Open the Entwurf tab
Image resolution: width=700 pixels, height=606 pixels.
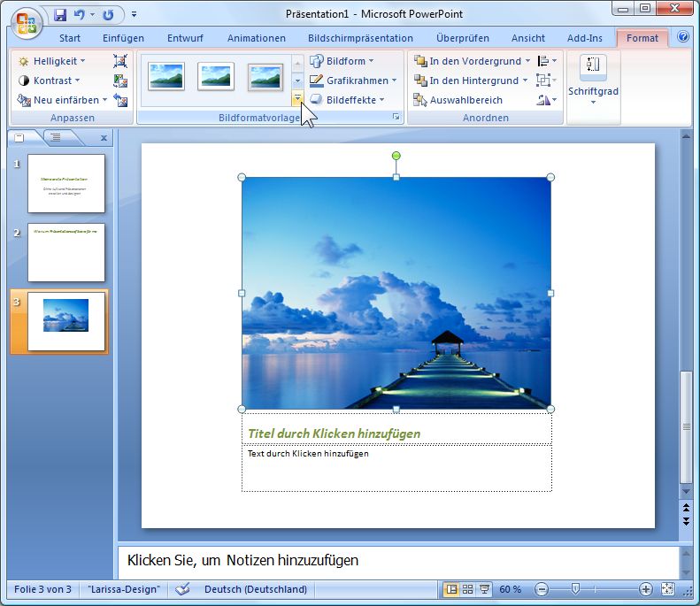click(x=185, y=38)
